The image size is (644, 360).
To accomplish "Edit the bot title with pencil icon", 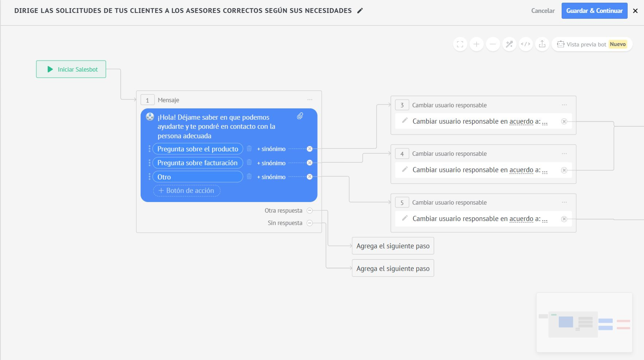I will pos(360,11).
